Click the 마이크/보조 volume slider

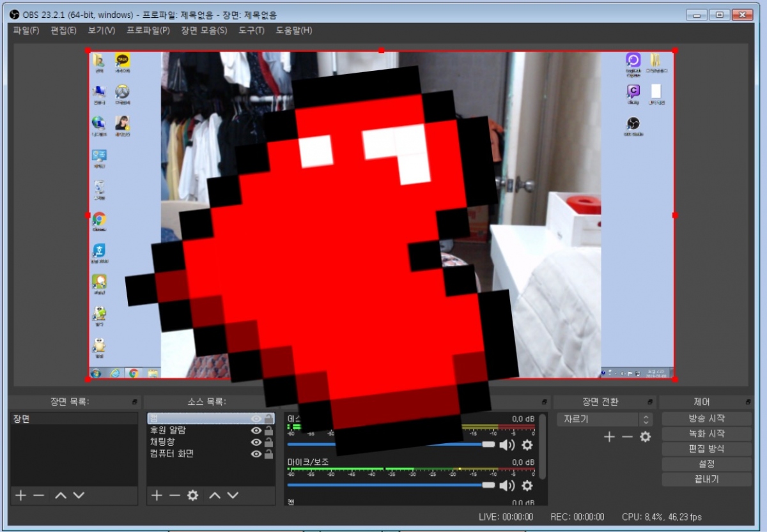click(x=391, y=485)
